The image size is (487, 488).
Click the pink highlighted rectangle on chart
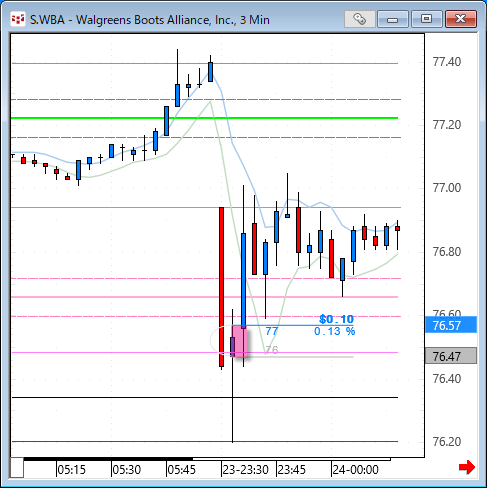[240, 342]
